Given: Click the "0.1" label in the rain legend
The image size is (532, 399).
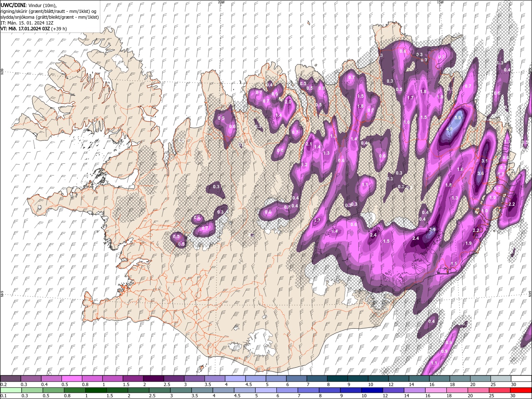Looking at the screenshot, I should click(x=3, y=396).
